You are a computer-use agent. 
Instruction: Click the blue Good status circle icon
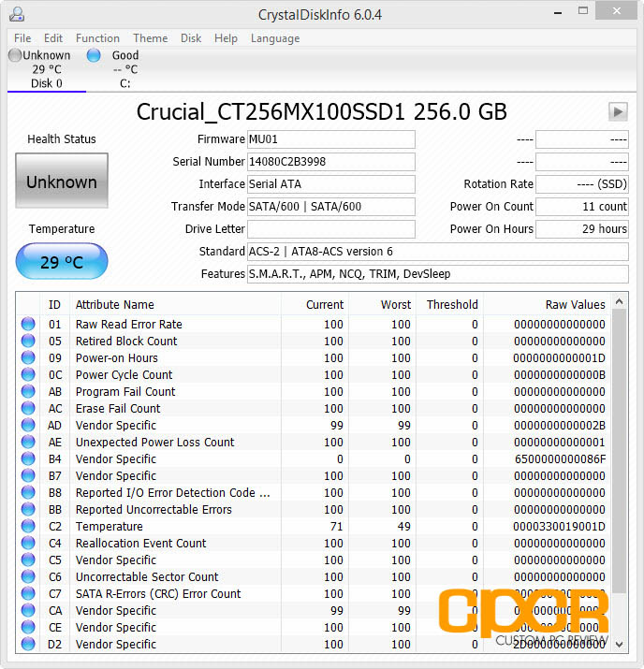pyautogui.click(x=94, y=55)
